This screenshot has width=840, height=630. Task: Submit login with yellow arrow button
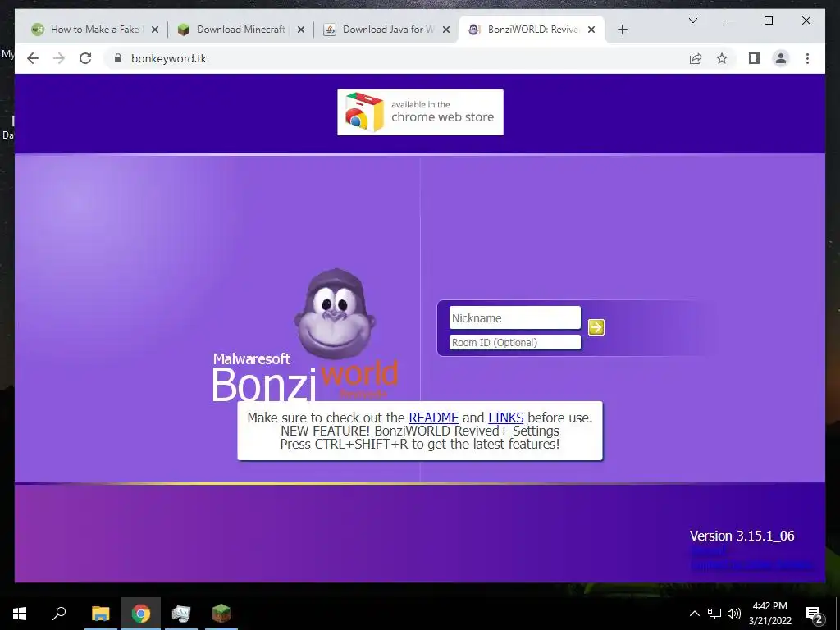[x=596, y=326]
